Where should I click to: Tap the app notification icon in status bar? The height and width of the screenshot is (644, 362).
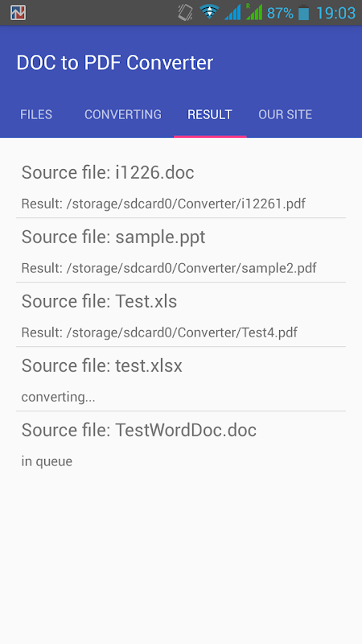point(18,13)
